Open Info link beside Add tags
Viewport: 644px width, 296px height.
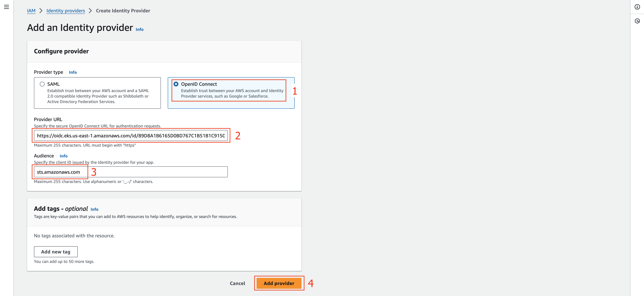(94, 209)
